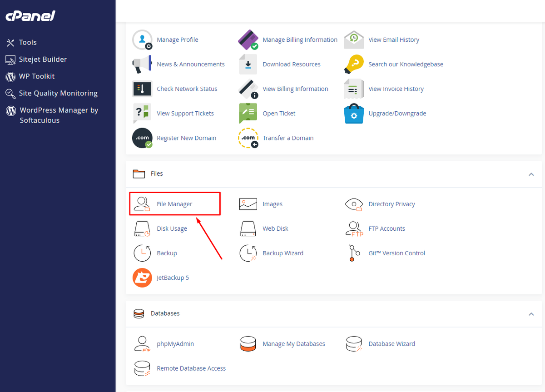Collapse the Databases section chevron

tap(531, 314)
